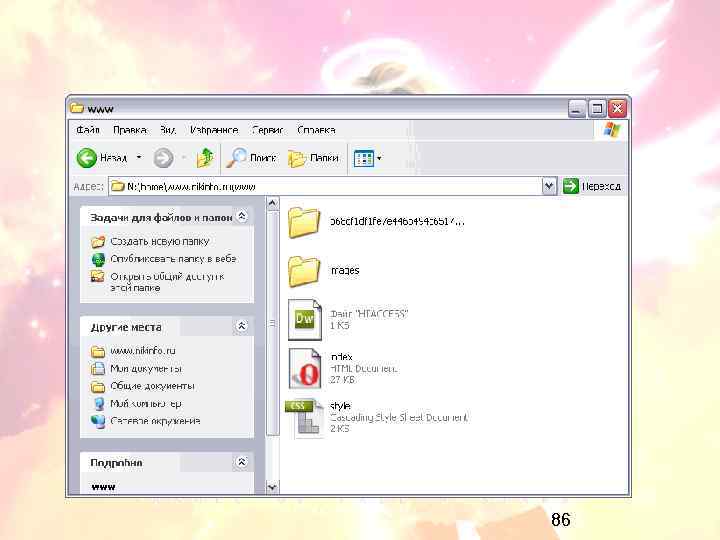Screen dimensions: 720x540
Task: Click Опубликовать папку в вебе link
Action: [x=173, y=259]
